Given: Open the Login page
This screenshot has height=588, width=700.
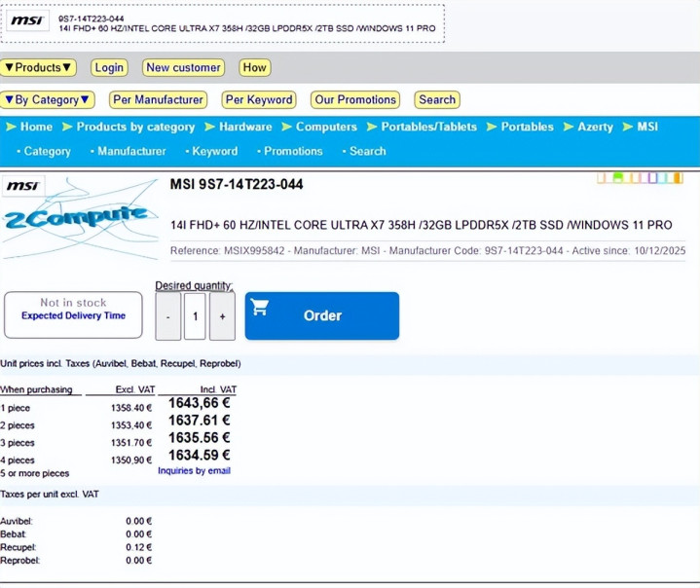Looking at the screenshot, I should coord(109,68).
